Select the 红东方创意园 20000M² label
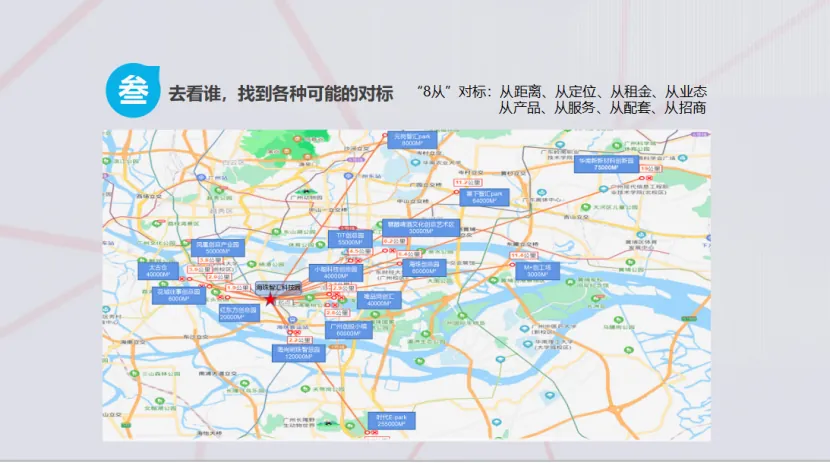This screenshot has height=463, width=830. click(x=239, y=313)
